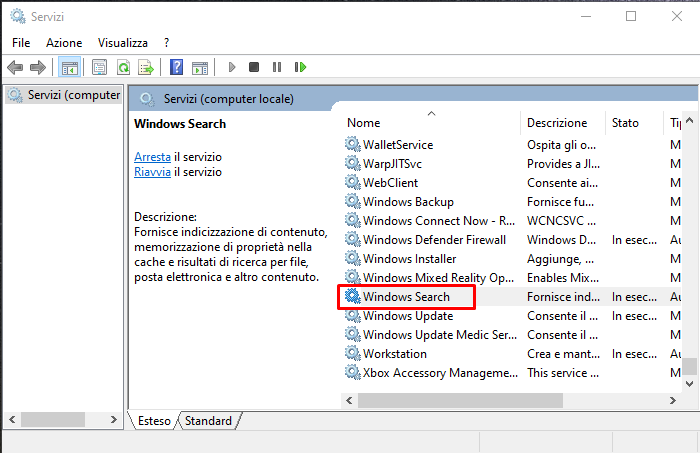The image size is (700, 453).
Task: Click the gear icon next to WarpJITSvc
Action: [x=353, y=163]
